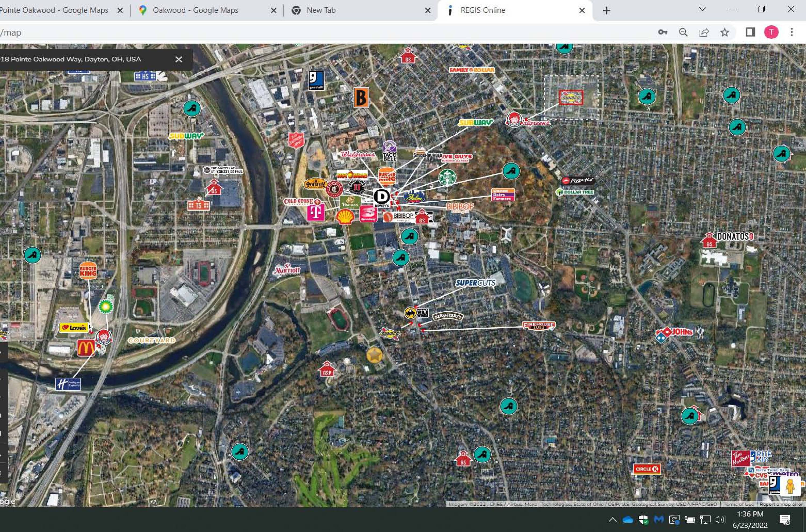This screenshot has width=806, height=532.
Task: Select the Holiday Inn Express marker
Action: (68, 384)
